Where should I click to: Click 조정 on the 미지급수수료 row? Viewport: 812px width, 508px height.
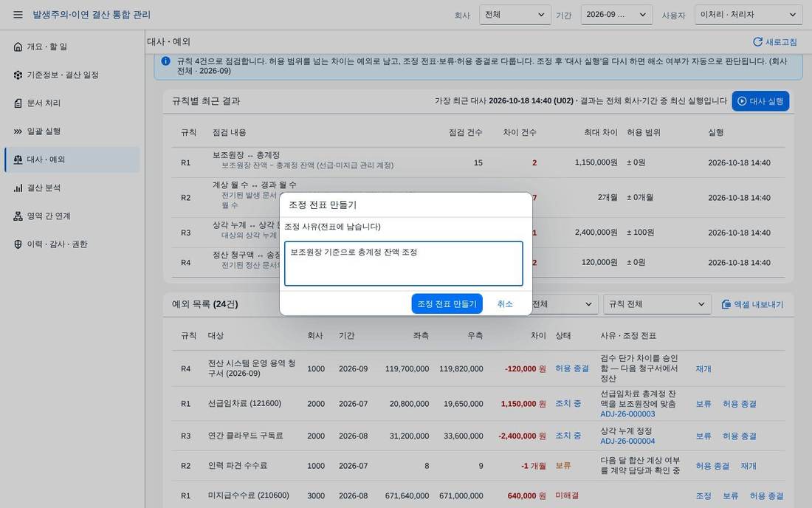point(703,496)
